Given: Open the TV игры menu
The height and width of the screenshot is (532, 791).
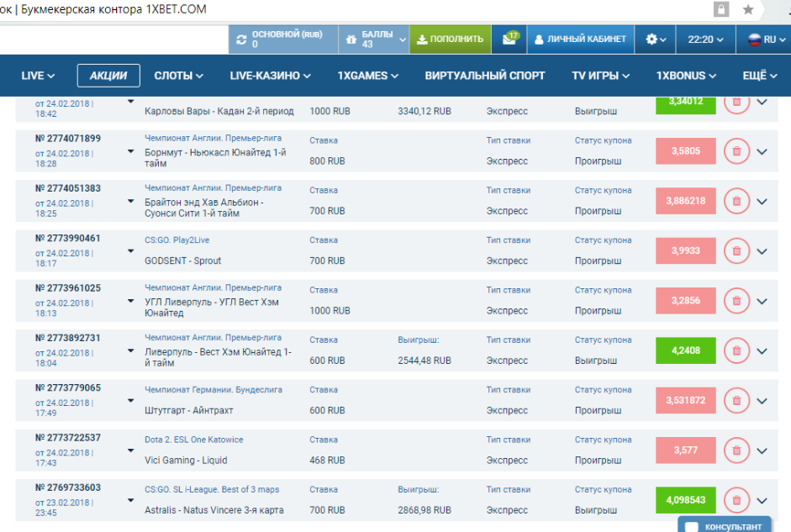Looking at the screenshot, I should [x=601, y=76].
